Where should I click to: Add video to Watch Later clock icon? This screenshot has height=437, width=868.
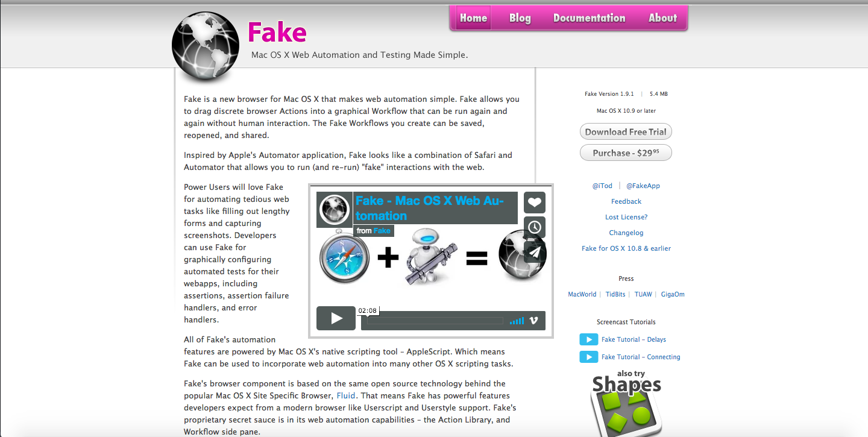click(535, 227)
